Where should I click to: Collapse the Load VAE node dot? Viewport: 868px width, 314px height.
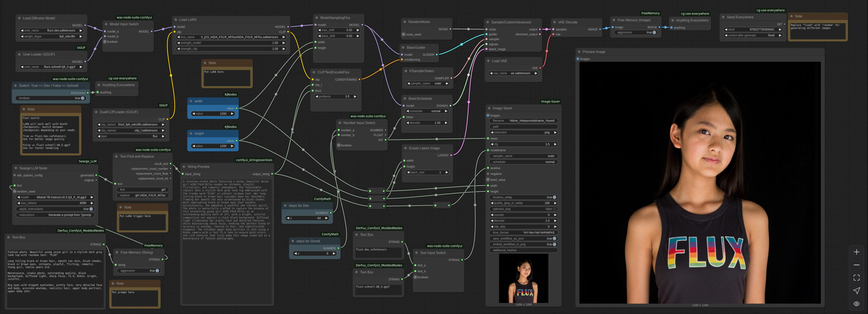tap(488, 61)
